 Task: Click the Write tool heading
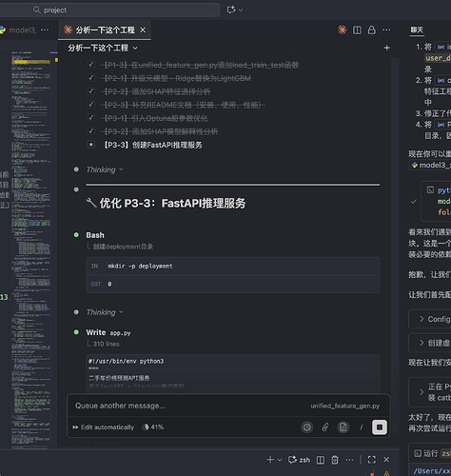[x=96, y=332]
